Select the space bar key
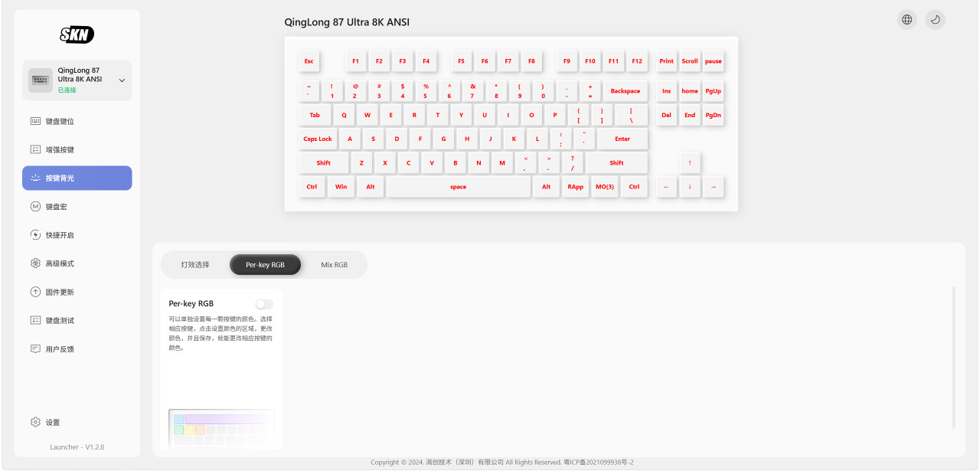Viewport: 980px width, 471px height. [459, 187]
